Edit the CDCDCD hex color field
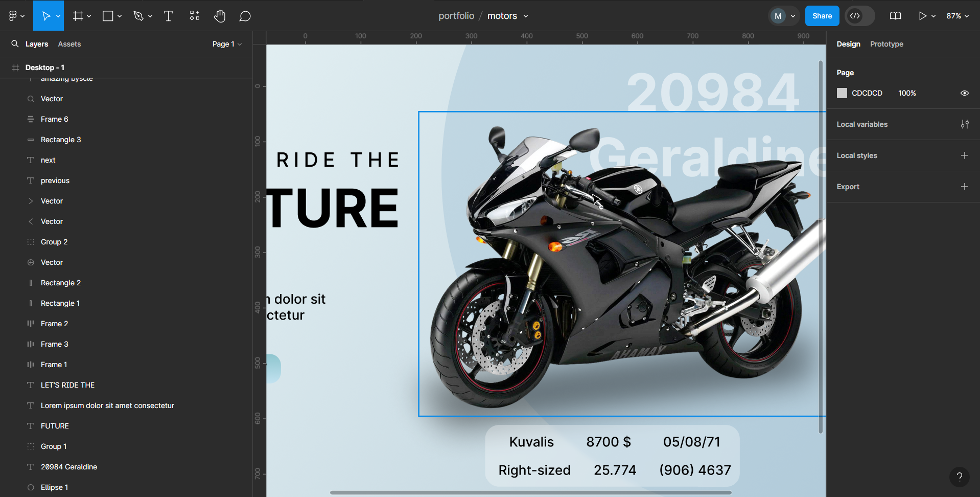The image size is (980, 497). click(867, 93)
